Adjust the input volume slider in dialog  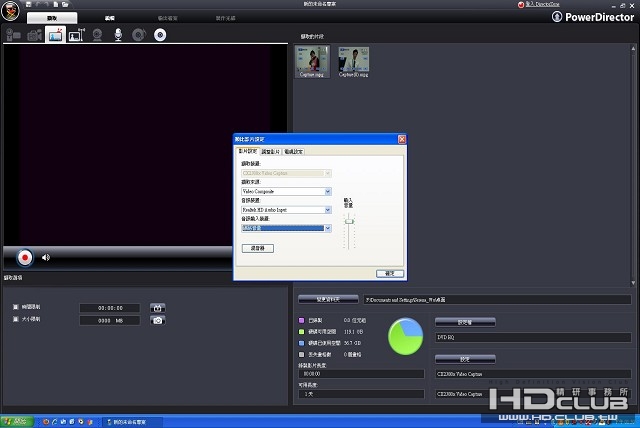[349, 222]
